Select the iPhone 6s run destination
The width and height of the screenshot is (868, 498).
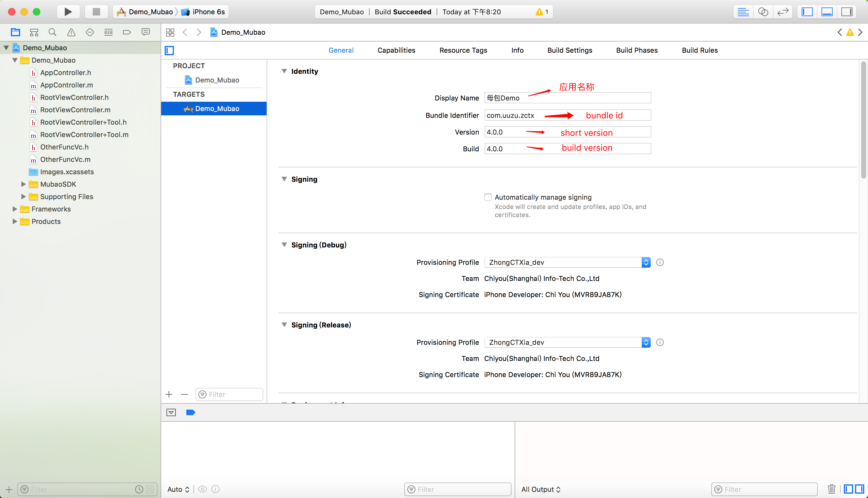click(203, 12)
